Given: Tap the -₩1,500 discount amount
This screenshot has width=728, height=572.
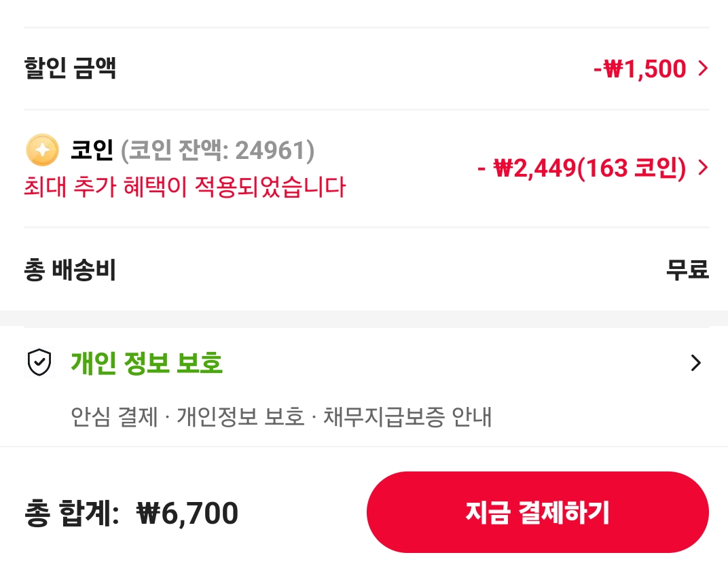Looking at the screenshot, I should (639, 69).
